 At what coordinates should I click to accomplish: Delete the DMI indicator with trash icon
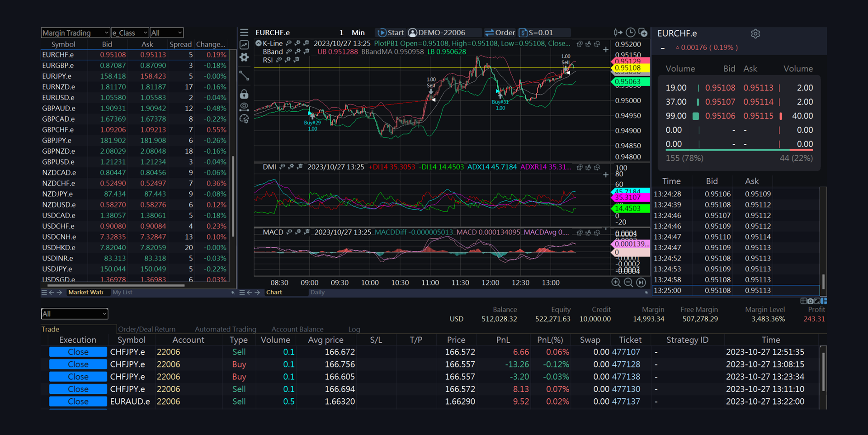tap(300, 167)
